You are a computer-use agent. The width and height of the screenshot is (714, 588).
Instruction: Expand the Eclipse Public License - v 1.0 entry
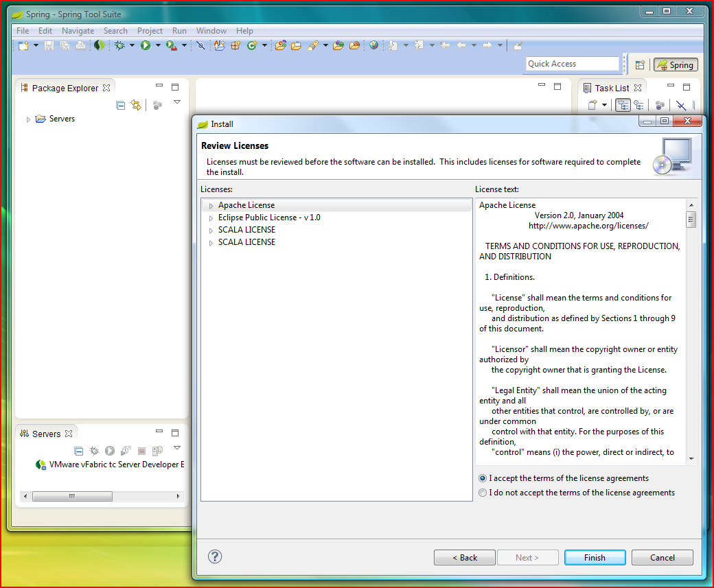coord(210,217)
